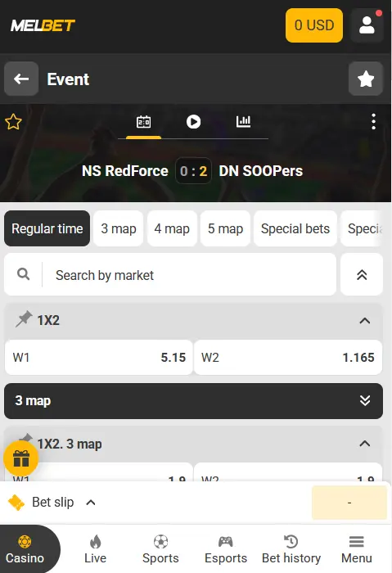Toggle the yellow outline favorite star for the event
This screenshot has width=392, height=573.
click(14, 122)
